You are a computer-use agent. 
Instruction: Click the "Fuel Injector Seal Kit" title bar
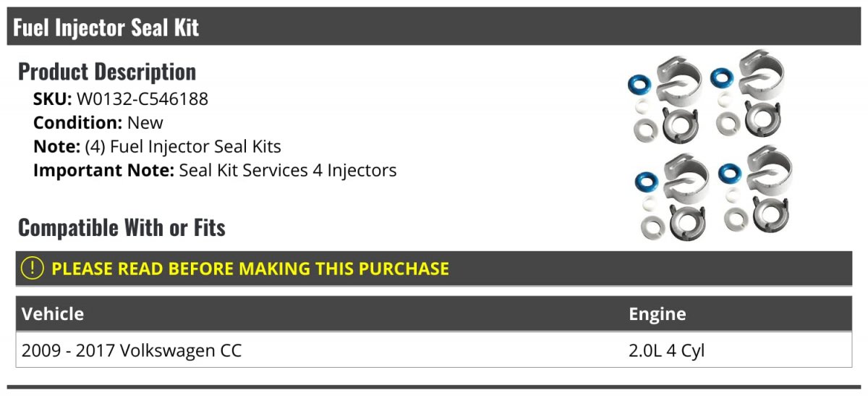tap(106, 28)
